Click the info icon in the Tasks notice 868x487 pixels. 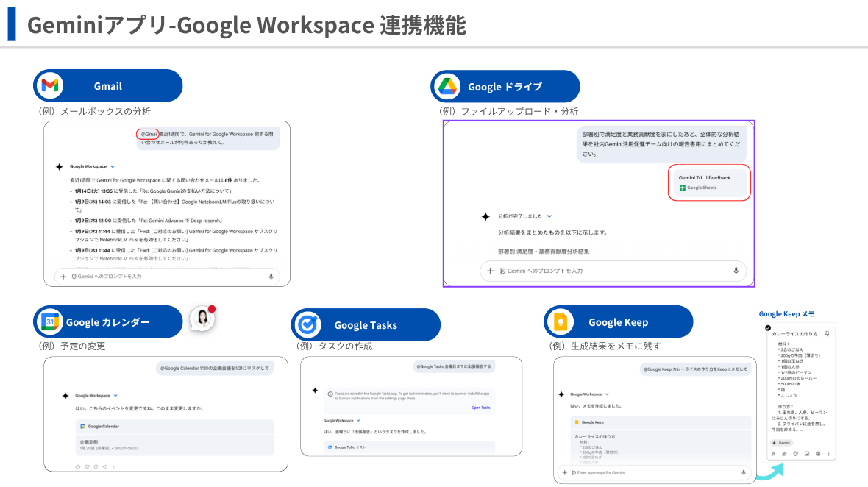pyautogui.click(x=330, y=394)
